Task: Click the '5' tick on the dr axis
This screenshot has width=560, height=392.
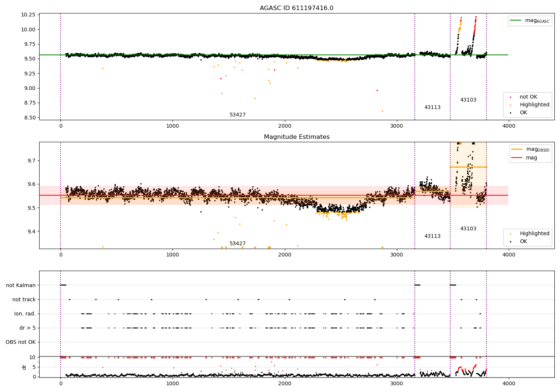Action: (x=34, y=367)
